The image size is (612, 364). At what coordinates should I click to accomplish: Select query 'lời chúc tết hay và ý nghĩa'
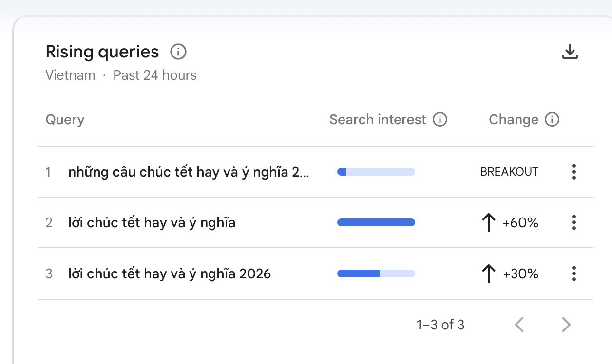pyautogui.click(x=152, y=222)
